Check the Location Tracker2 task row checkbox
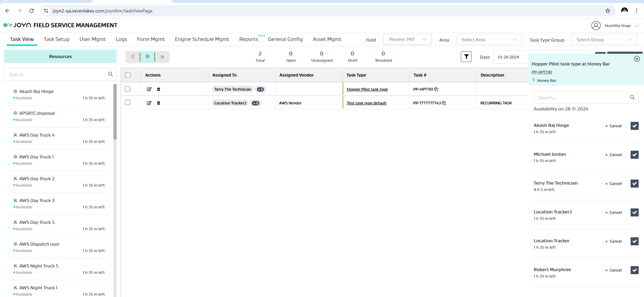 [x=127, y=102]
